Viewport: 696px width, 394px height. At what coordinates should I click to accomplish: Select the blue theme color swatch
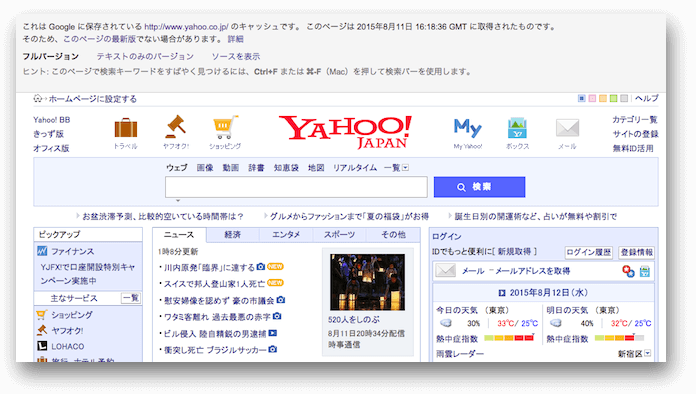point(581,98)
